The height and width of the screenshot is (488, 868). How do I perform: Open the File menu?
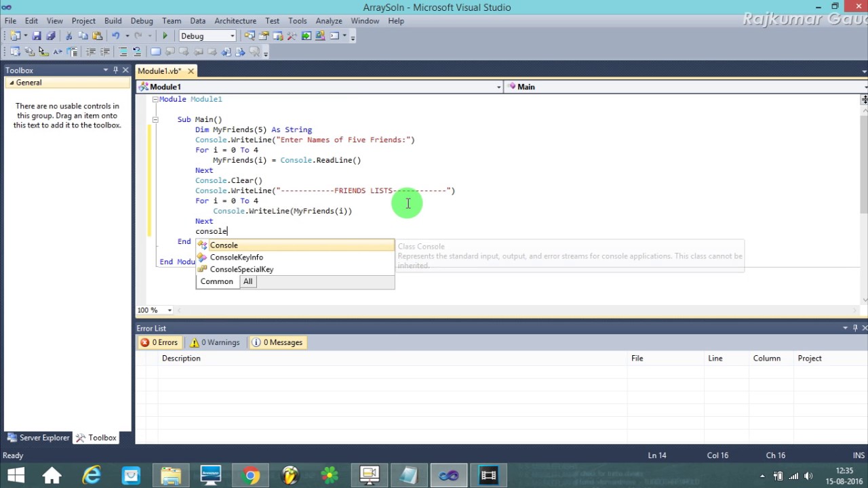coord(11,21)
